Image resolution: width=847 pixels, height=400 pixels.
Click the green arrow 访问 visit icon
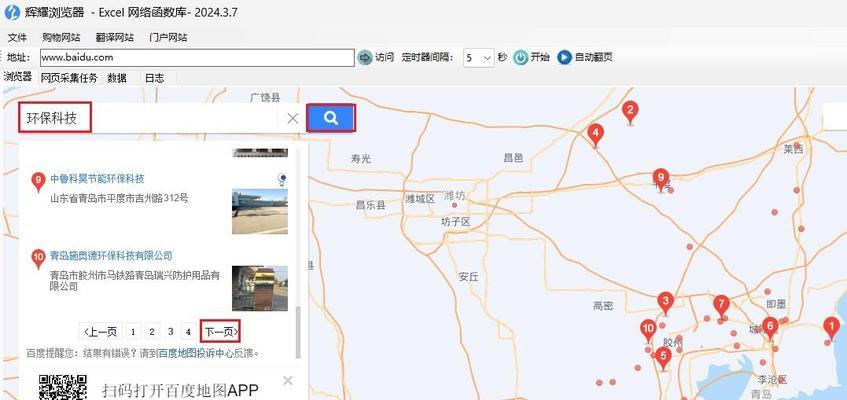point(365,57)
